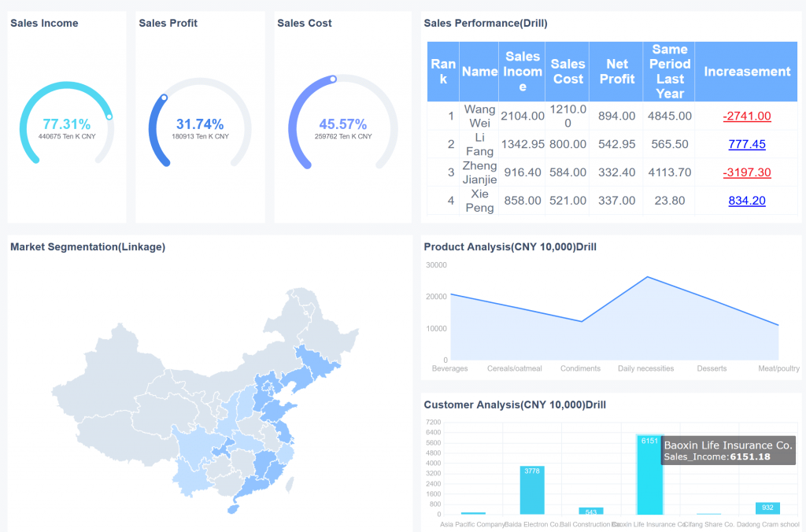This screenshot has height=532, width=806.
Task: Open the 777.45 increasement link for Li Fang
Action: (747, 144)
